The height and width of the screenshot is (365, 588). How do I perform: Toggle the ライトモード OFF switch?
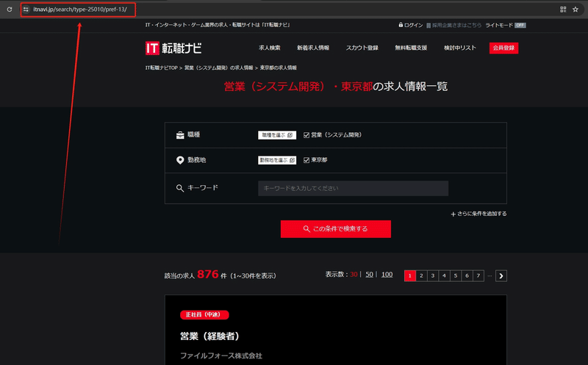520,25
